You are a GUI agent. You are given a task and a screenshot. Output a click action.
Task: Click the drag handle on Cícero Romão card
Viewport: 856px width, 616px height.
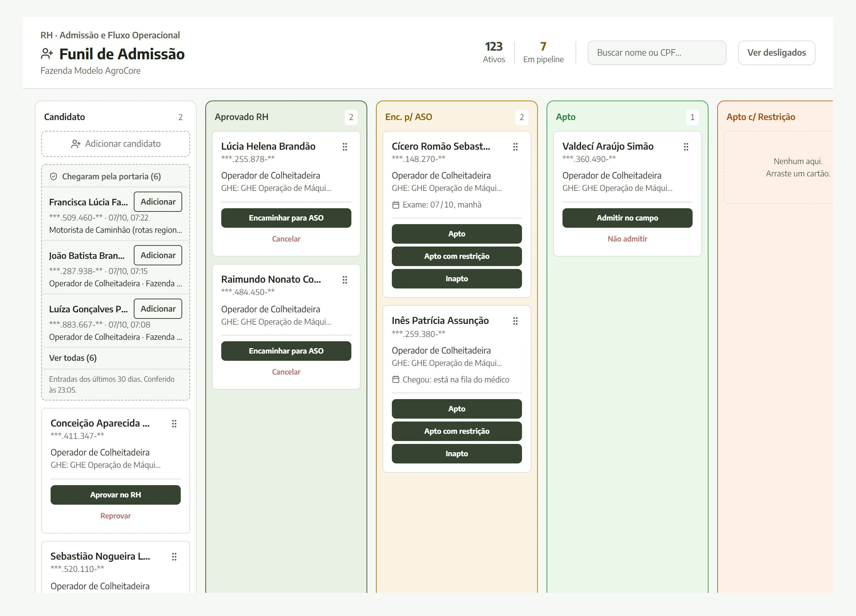coord(515,146)
